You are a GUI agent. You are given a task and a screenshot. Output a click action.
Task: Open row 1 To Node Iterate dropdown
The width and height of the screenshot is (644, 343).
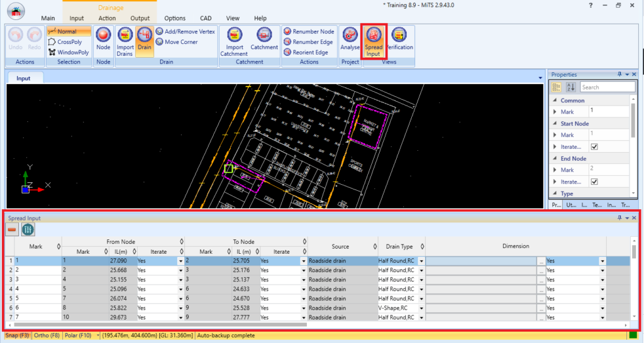(x=304, y=261)
